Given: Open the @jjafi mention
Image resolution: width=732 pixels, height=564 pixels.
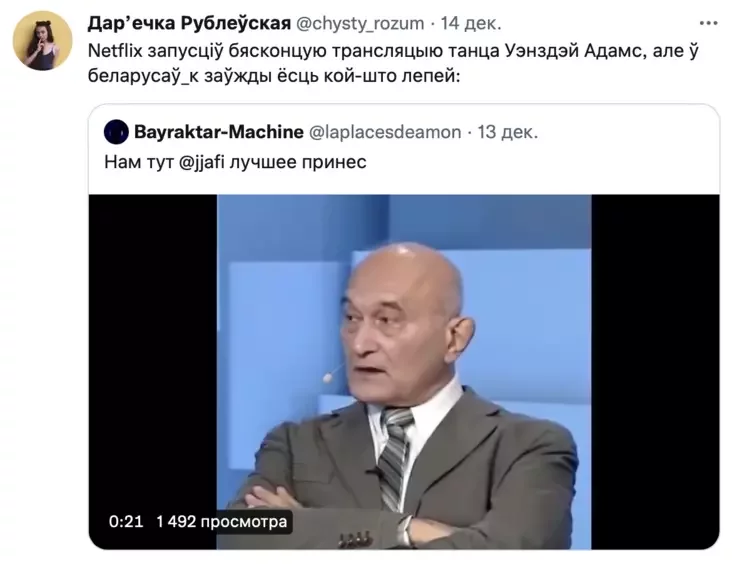Looking at the screenshot, I should coord(202,162).
